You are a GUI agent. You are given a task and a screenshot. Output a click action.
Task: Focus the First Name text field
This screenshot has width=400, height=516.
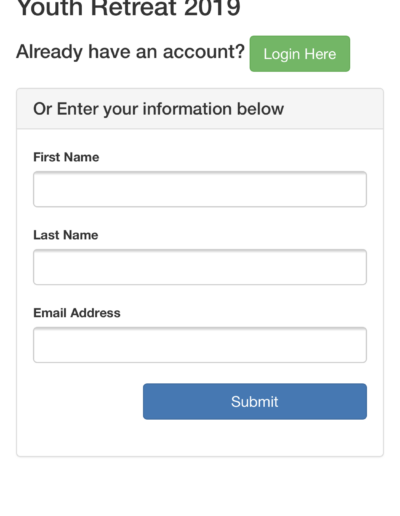(200, 189)
